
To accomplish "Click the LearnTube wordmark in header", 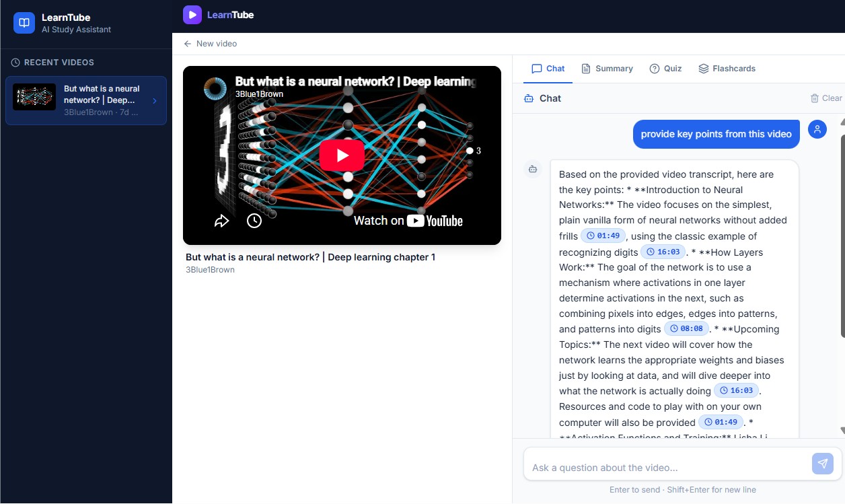I will click(230, 15).
